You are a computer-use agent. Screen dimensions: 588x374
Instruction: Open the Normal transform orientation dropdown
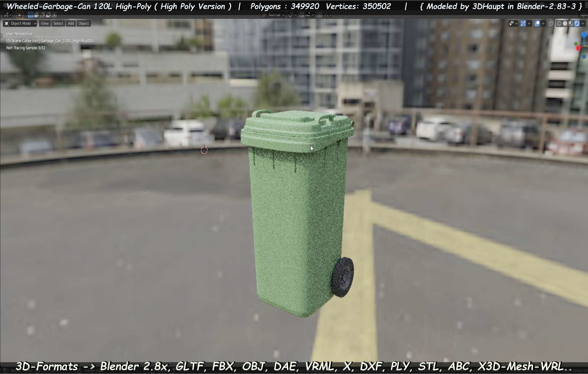[273, 15]
